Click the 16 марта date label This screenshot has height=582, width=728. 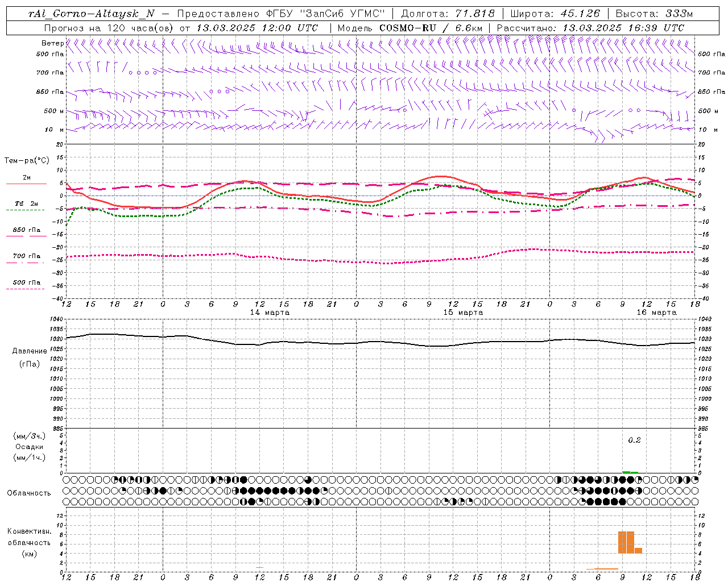(656, 313)
